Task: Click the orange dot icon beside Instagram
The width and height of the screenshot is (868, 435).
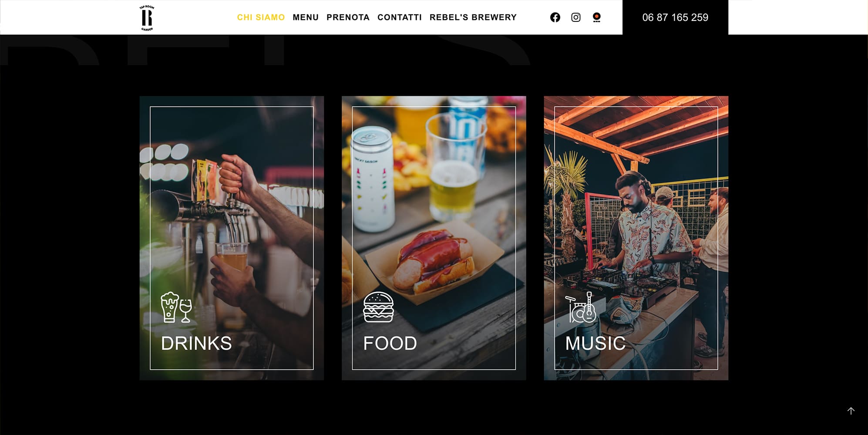Action: point(597,17)
